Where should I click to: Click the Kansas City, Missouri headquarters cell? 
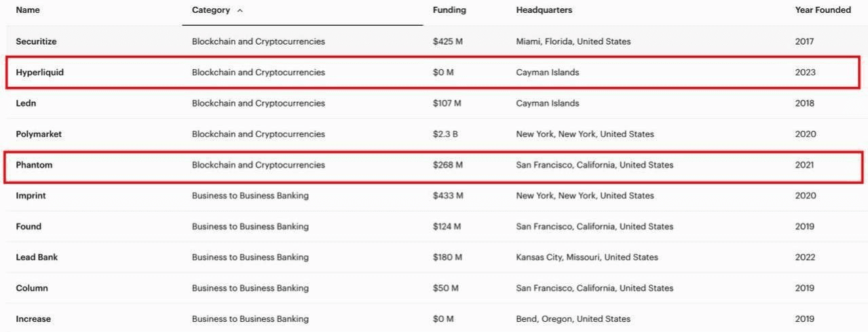(x=586, y=257)
